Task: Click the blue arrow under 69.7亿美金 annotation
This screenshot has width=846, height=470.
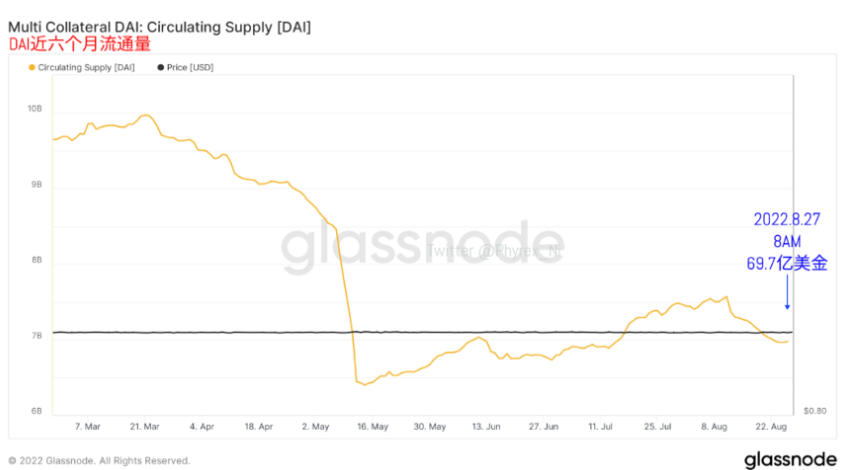Action: coord(787,292)
